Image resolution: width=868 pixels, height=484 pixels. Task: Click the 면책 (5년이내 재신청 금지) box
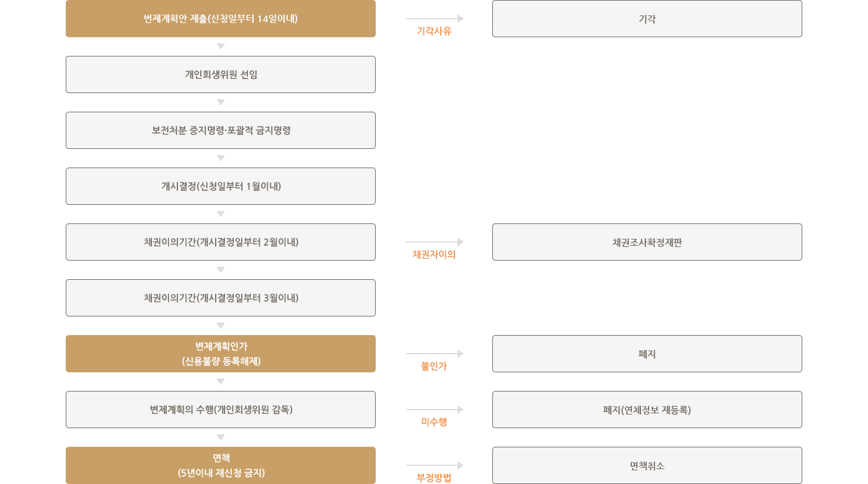coord(221,465)
